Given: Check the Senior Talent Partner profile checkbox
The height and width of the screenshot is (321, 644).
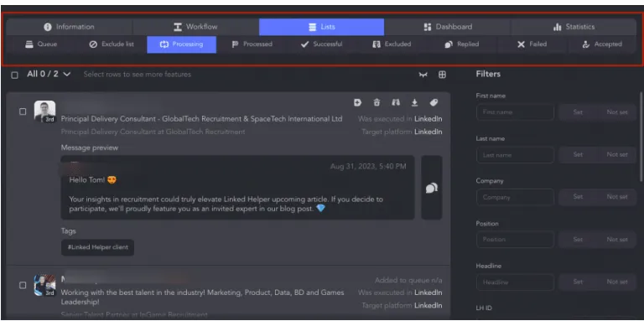Looking at the screenshot, I should [x=23, y=285].
